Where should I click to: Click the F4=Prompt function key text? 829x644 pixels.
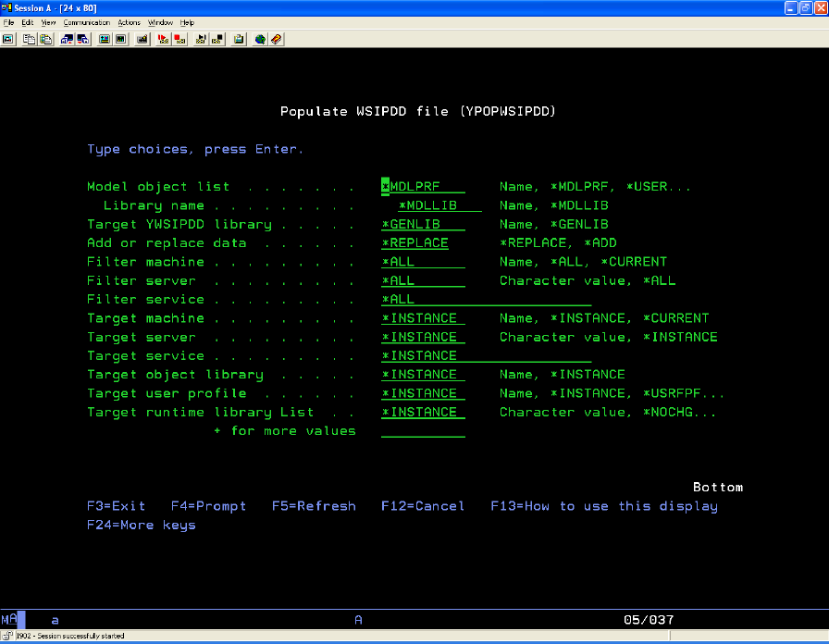pyautogui.click(x=208, y=506)
